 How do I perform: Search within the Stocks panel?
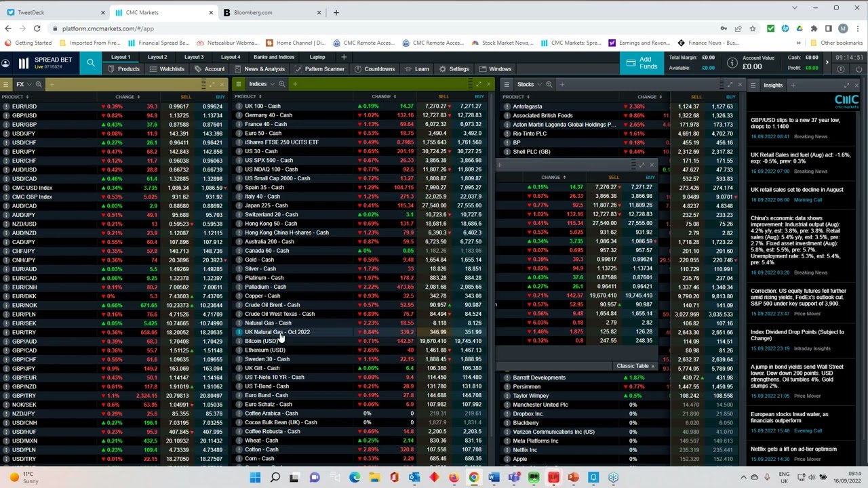point(549,85)
